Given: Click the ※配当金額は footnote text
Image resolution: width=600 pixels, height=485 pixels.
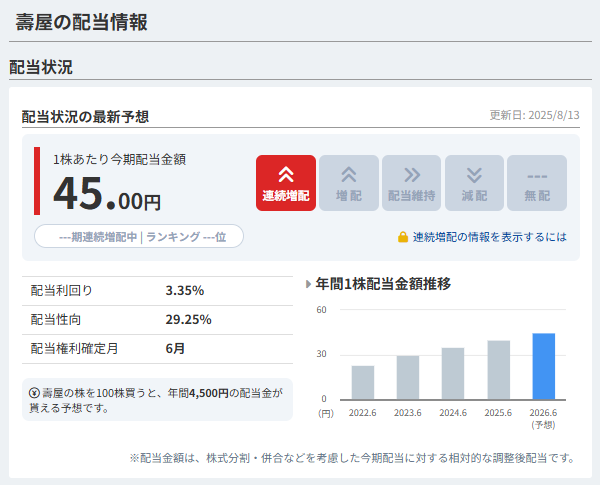Looking at the screenshot, I should 352,458.
